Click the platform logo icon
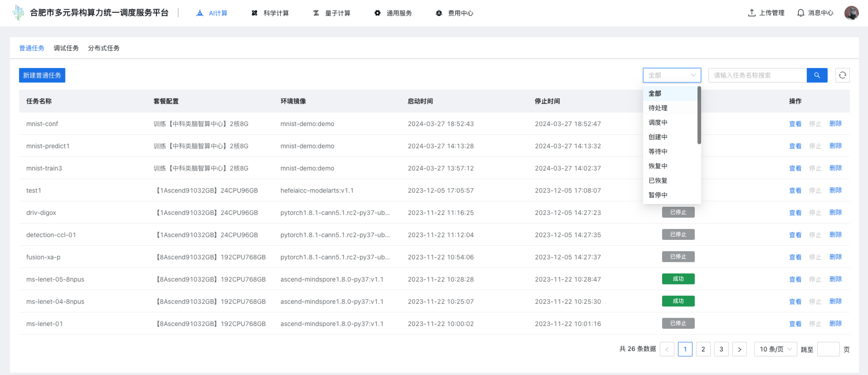 (18, 13)
